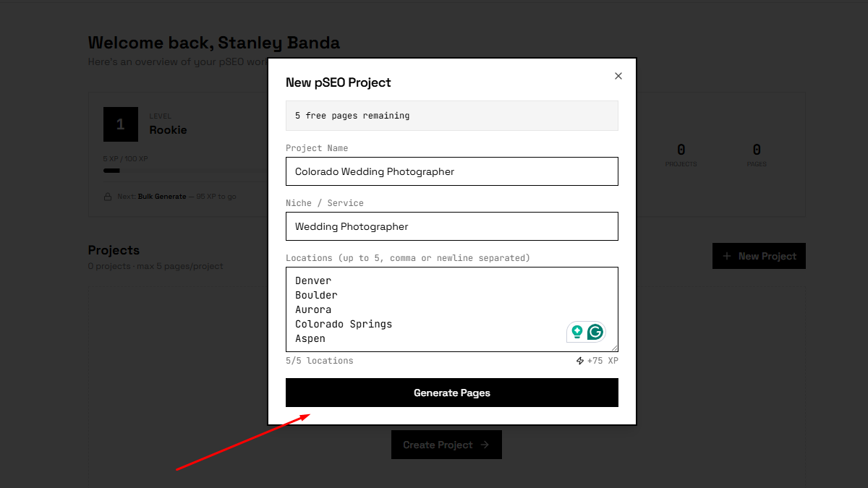Screen dimensions: 868x488
Task: Open the Bulk Generate next-unlock link
Action: pyautogui.click(x=162, y=197)
